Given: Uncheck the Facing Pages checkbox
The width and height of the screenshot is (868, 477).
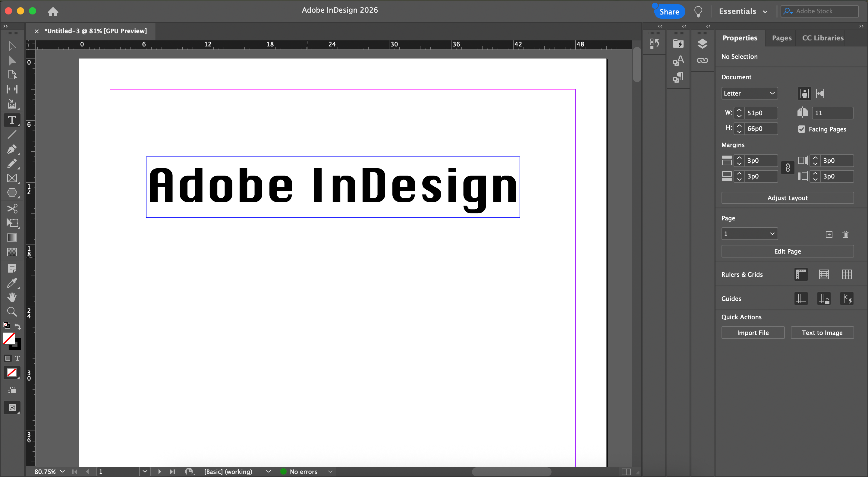Looking at the screenshot, I should click(x=802, y=129).
